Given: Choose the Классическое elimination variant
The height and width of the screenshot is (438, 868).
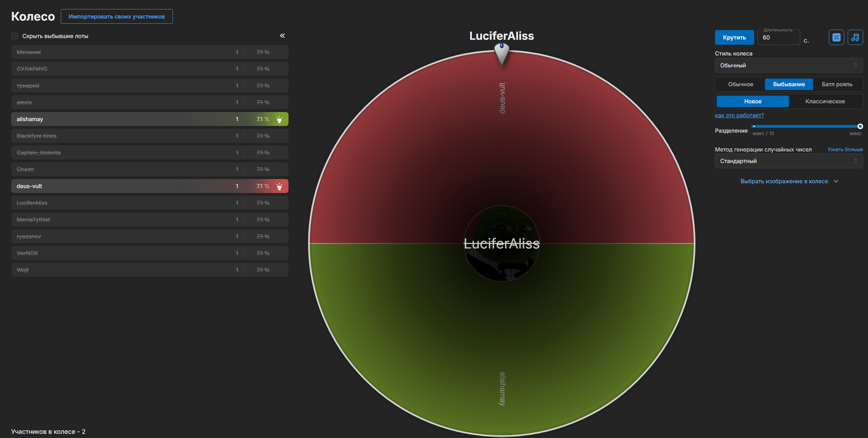Looking at the screenshot, I should pyautogui.click(x=825, y=101).
